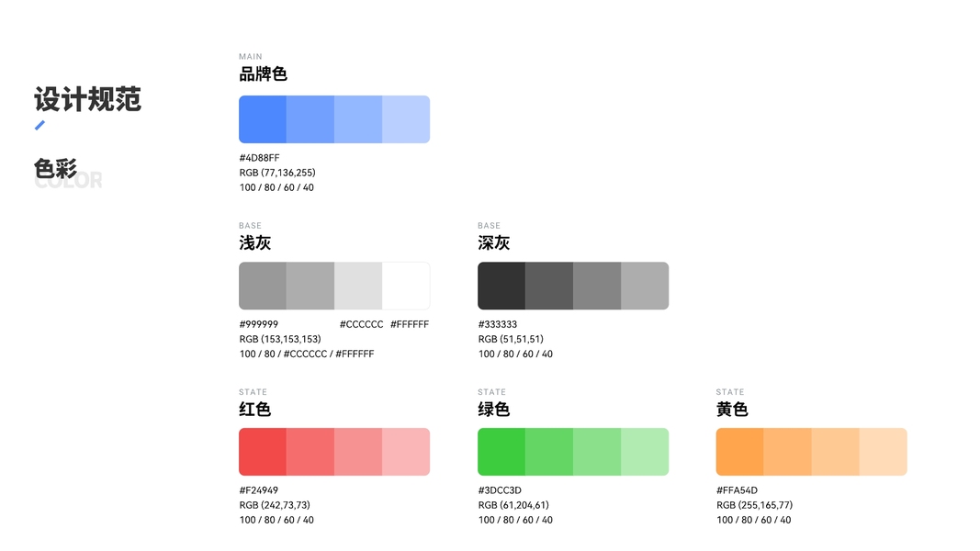Select the #999999 swatch in 浅灰 palette
The image size is (980, 551).
pyautogui.click(x=263, y=286)
